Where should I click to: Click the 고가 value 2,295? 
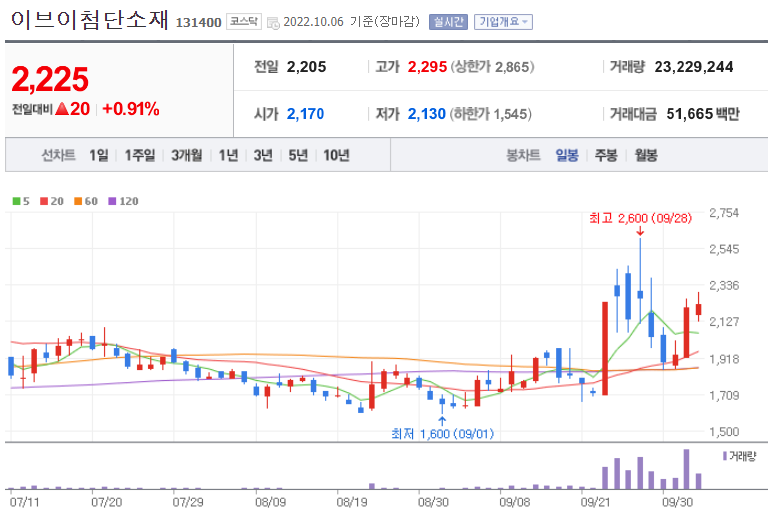[427, 67]
